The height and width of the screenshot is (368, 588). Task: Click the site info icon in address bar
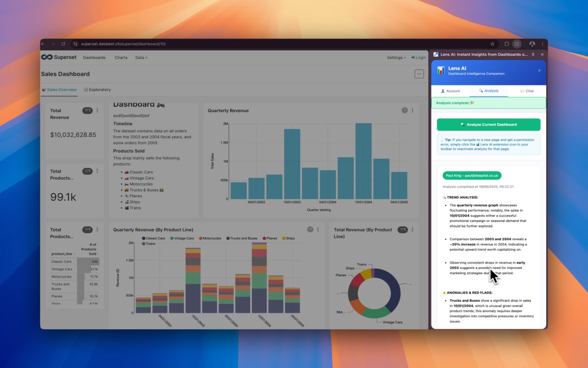(76, 44)
